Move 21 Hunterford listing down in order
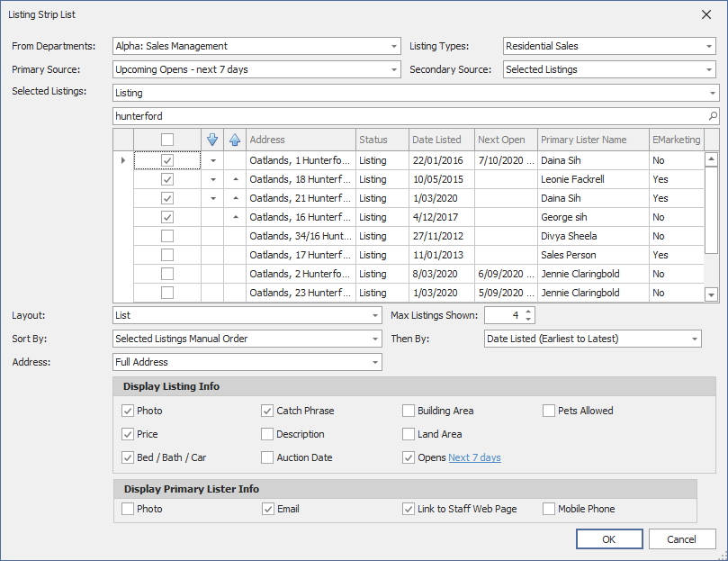 point(212,198)
